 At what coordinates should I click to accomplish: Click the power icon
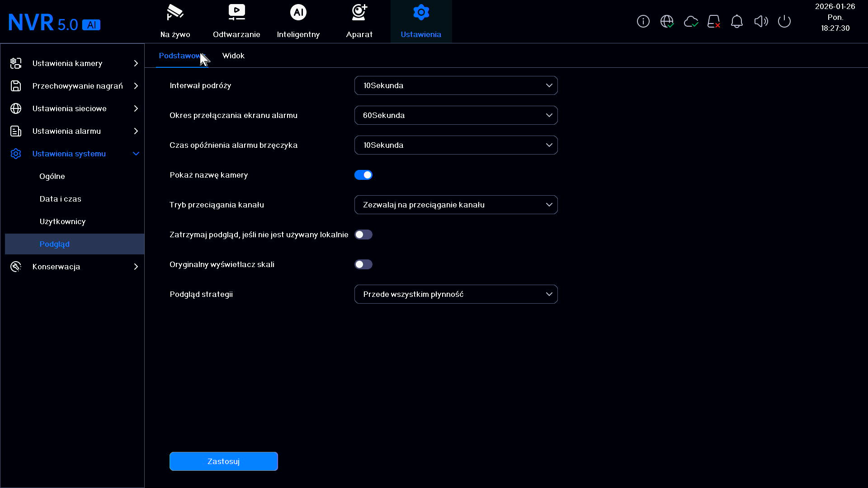(x=784, y=21)
